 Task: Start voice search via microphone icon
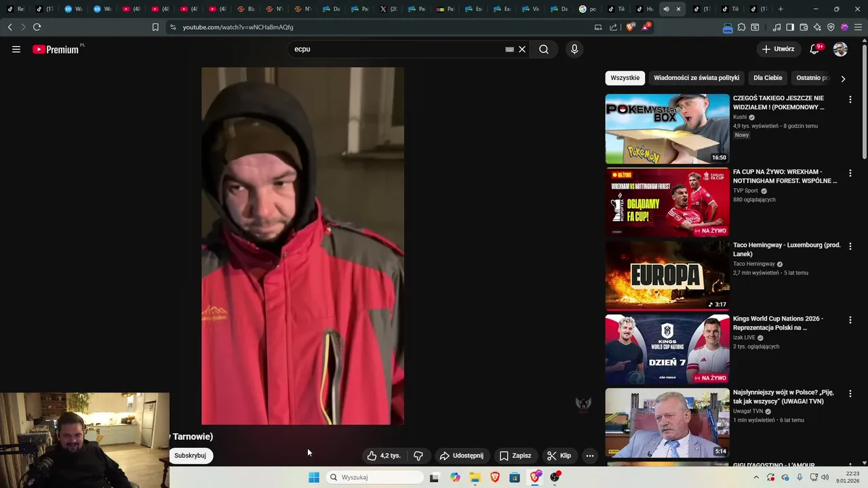click(574, 49)
